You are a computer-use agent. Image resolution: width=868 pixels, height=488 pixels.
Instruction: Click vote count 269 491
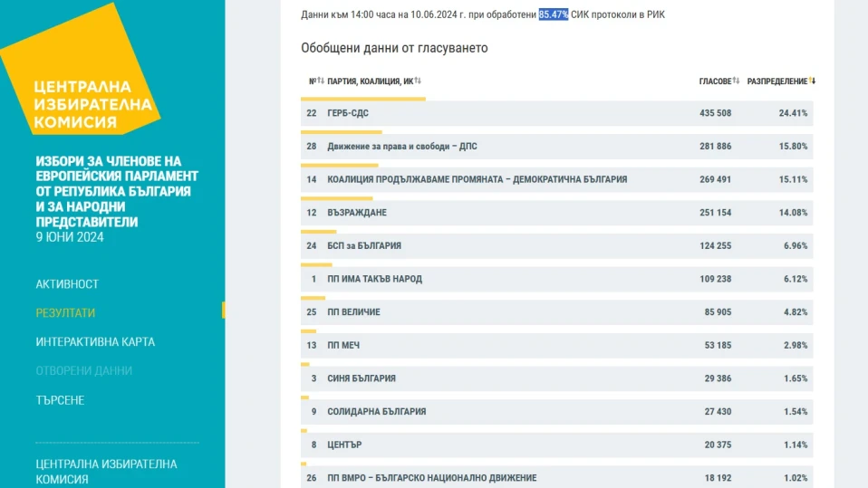[715, 179]
